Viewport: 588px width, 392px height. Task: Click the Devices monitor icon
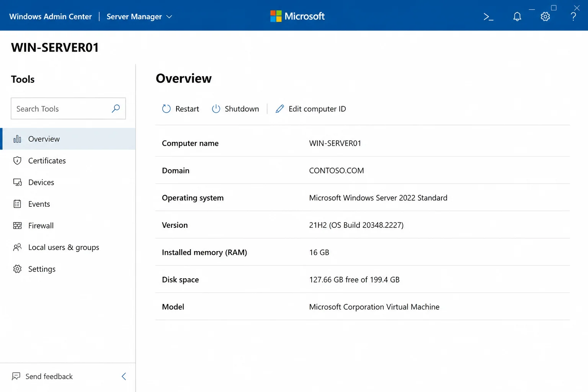pos(17,182)
